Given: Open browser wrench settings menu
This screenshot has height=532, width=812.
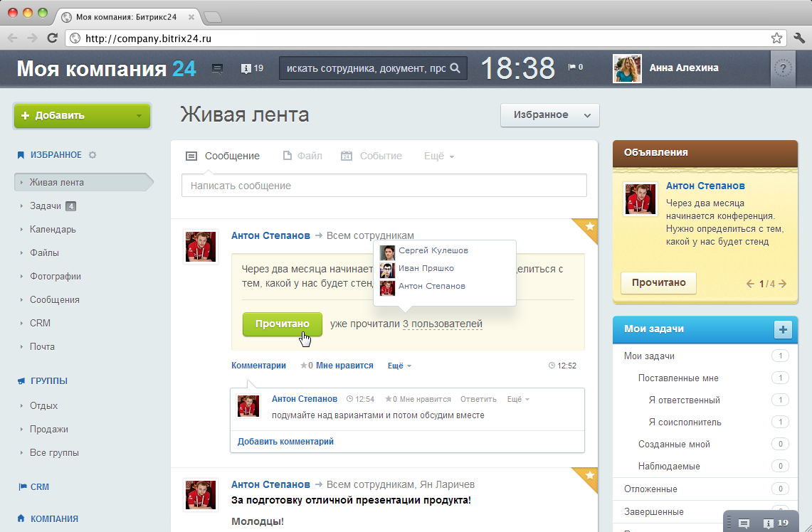Looking at the screenshot, I should [799, 38].
